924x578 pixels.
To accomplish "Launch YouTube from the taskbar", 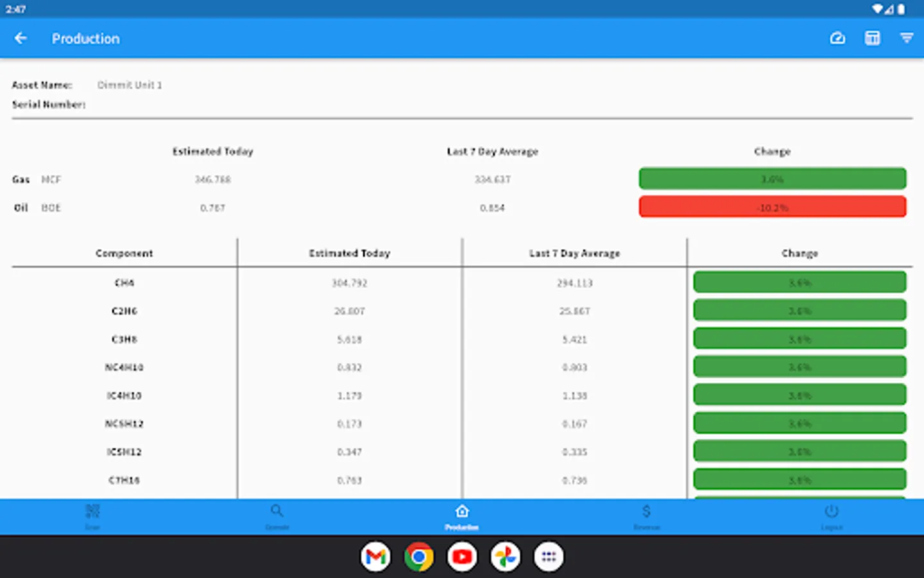I will pyautogui.click(x=462, y=557).
